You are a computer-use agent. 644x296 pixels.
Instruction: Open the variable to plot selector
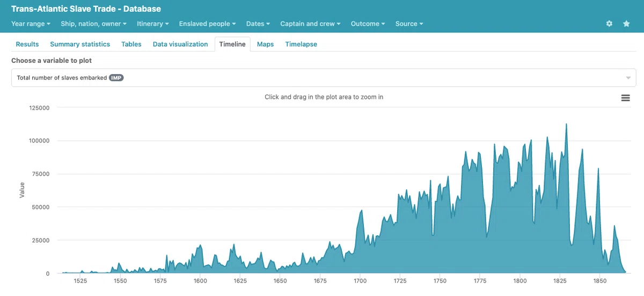324,78
